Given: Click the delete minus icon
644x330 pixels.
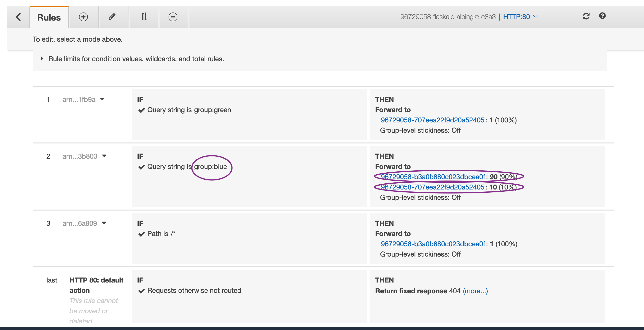Looking at the screenshot, I should point(172,17).
